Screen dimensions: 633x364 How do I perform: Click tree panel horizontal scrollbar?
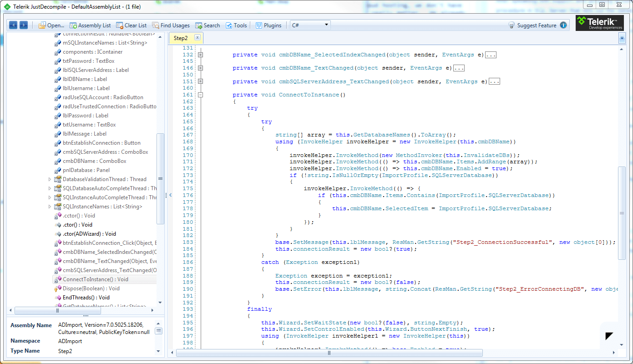57,311
